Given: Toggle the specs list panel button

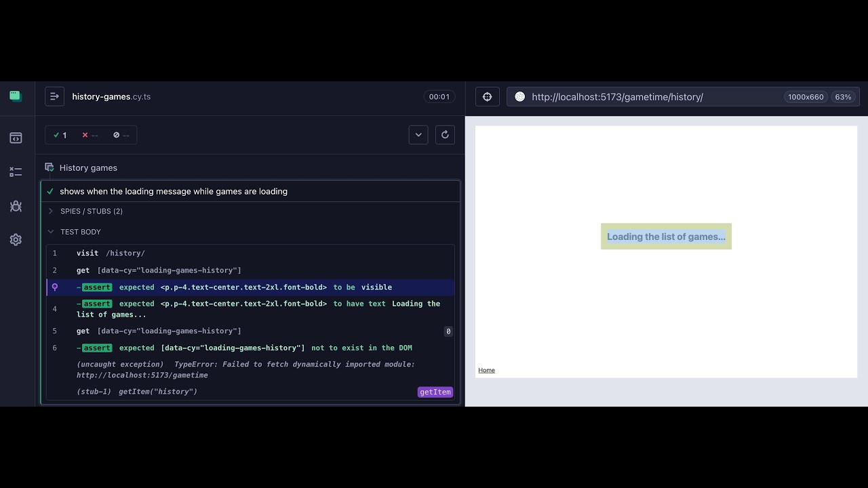Looking at the screenshot, I should (x=55, y=97).
